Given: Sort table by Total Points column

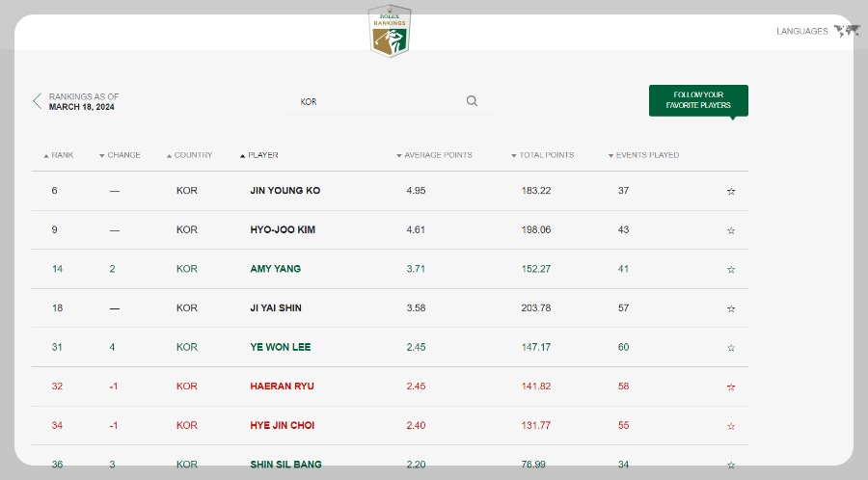Looking at the screenshot, I should [x=542, y=155].
